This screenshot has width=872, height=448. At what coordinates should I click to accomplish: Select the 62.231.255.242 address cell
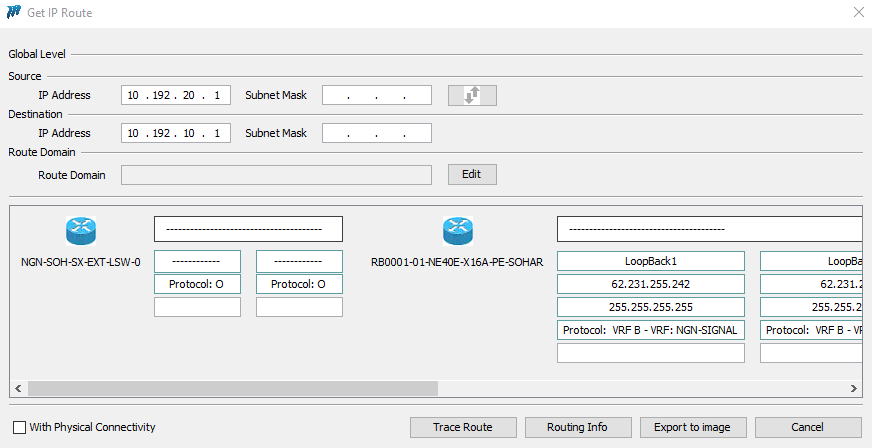(x=650, y=284)
